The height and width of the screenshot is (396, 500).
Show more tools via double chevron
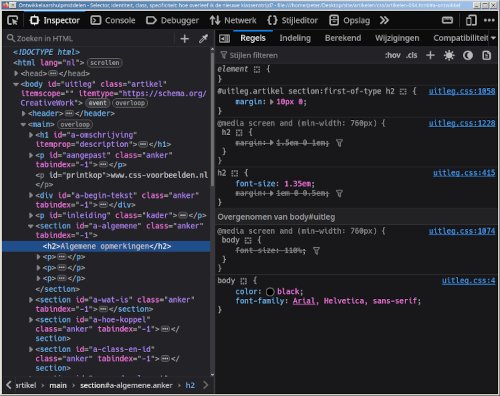(x=384, y=21)
